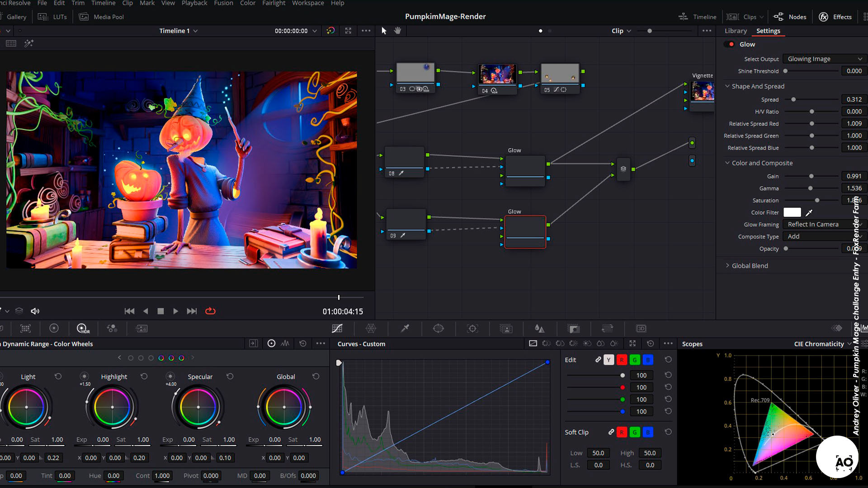Viewport: 868px width, 488px height.
Task: Open the Fusion menu
Action: coord(223,3)
